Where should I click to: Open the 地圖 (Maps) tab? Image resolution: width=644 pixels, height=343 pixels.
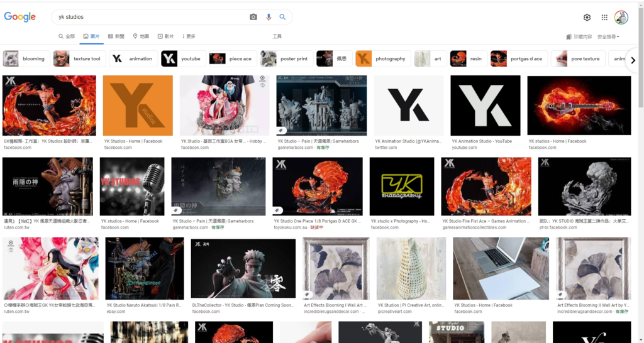tap(140, 36)
